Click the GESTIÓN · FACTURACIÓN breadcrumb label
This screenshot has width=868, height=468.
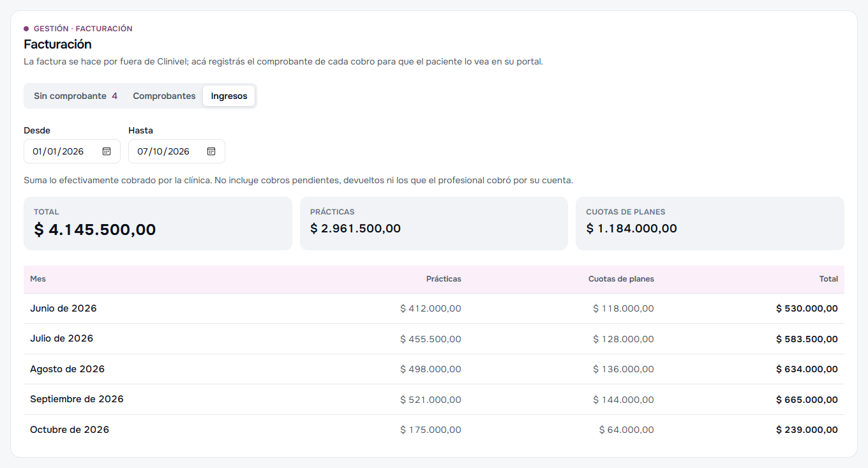coord(83,29)
